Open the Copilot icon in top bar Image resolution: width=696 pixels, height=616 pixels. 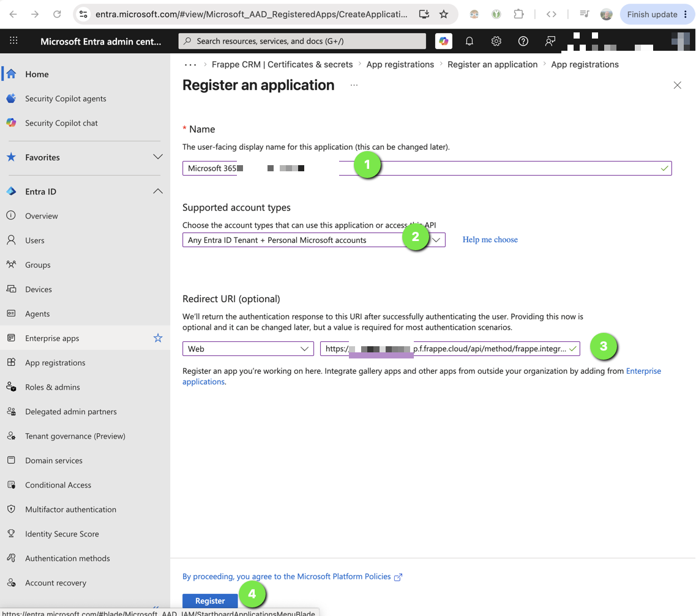(443, 41)
